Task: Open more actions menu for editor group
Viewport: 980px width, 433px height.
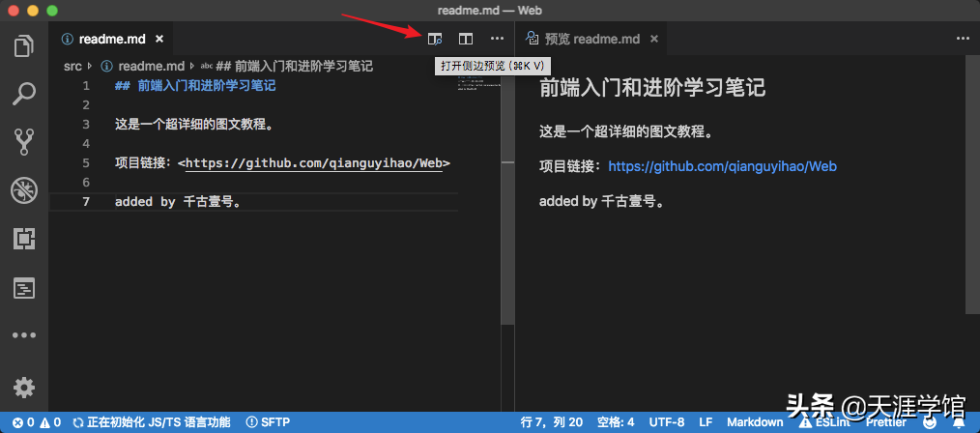Action: [x=497, y=39]
